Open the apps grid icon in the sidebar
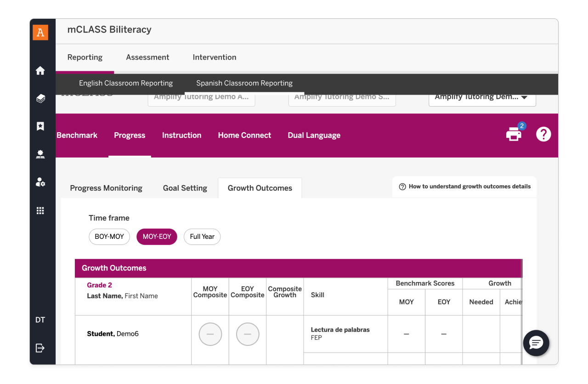This screenshot has height=384, width=588. 40,210
